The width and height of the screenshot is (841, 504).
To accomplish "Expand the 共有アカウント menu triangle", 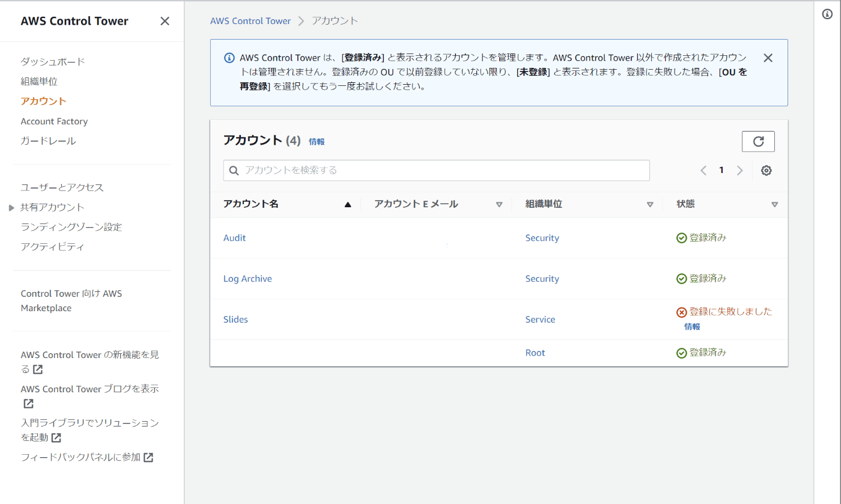I will pyautogui.click(x=11, y=208).
